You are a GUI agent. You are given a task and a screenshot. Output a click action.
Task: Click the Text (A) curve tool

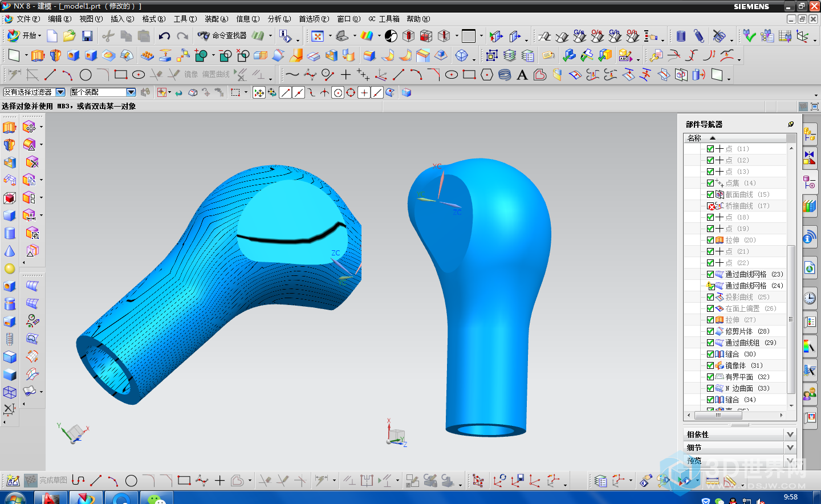click(522, 75)
